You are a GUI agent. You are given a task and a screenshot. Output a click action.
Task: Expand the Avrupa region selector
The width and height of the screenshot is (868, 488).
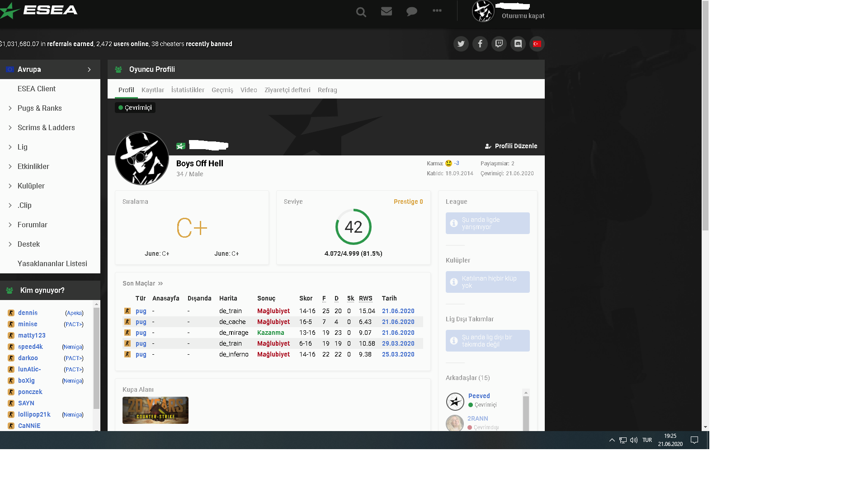[x=50, y=69]
